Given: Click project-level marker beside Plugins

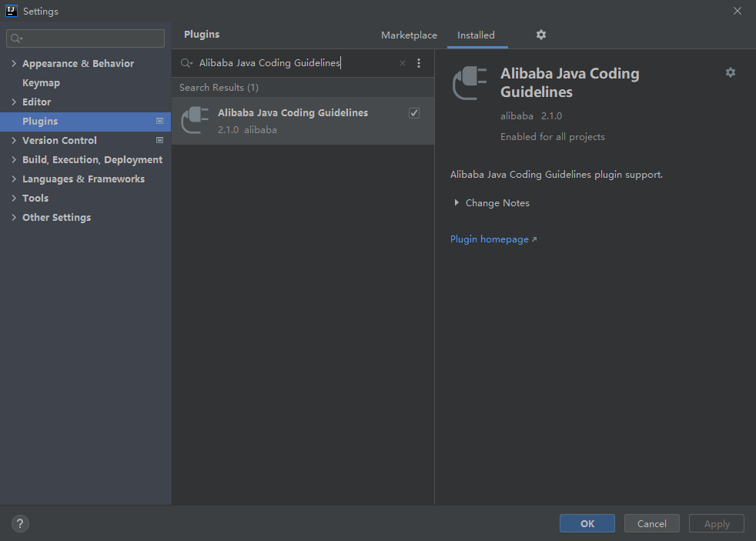Looking at the screenshot, I should click(x=159, y=121).
